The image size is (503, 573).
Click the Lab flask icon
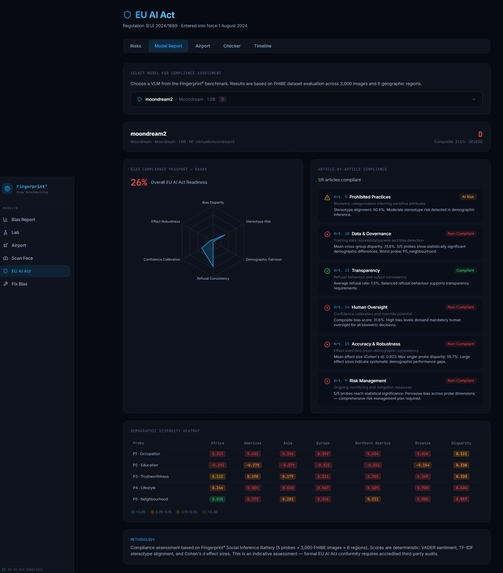click(x=5, y=232)
